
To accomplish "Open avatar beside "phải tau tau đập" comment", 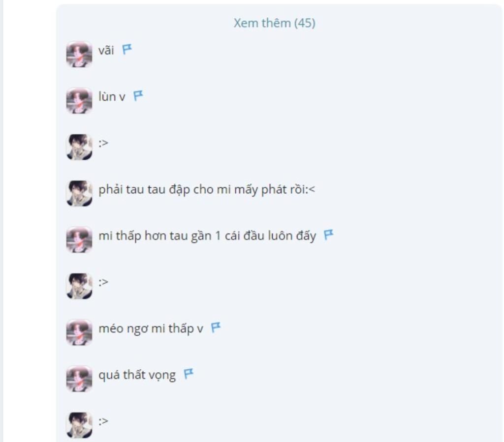I will tap(79, 193).
